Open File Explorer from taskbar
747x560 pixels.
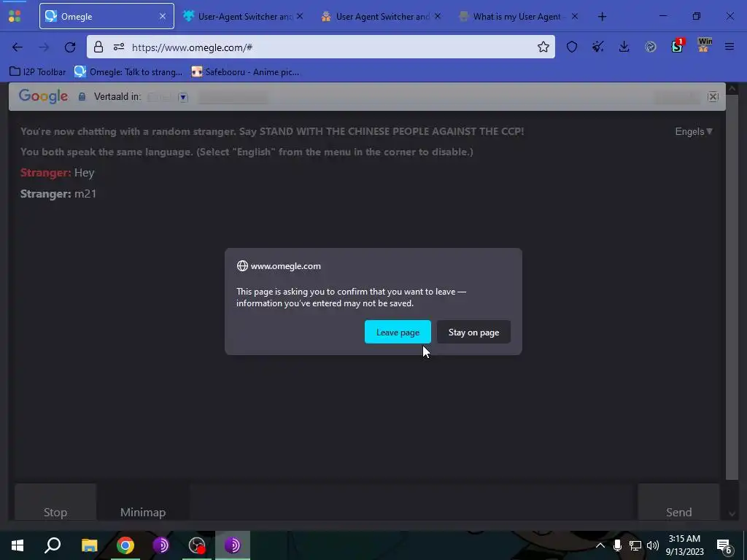pyautogui.click(x=89, y=545)
